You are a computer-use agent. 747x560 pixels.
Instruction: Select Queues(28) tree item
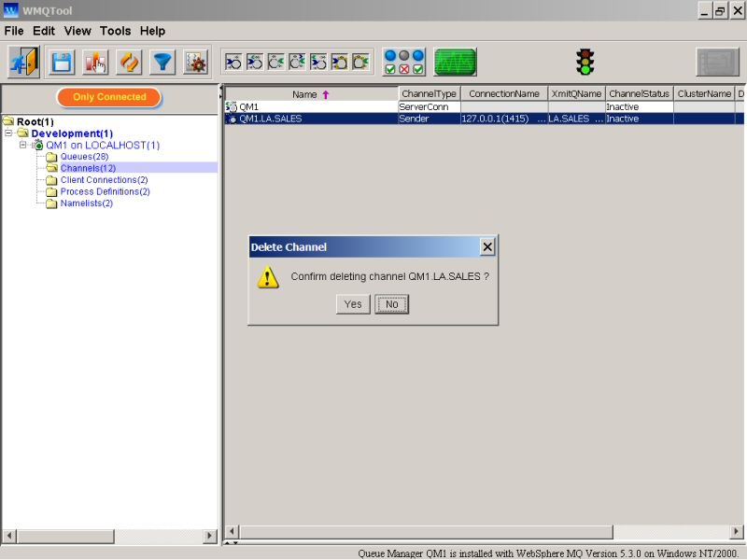coord(84,157)
